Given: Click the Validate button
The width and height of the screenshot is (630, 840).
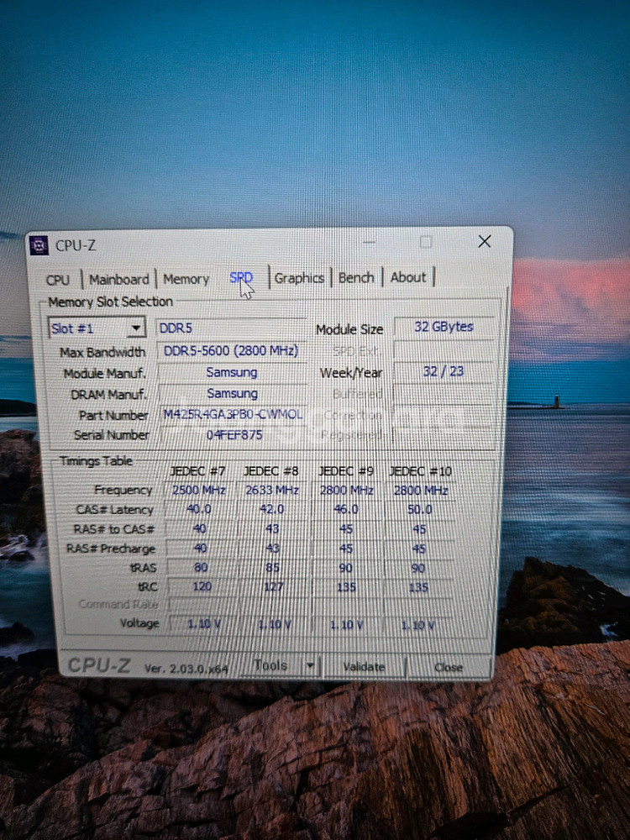Looking at the screenshot, I should [364, 667].
